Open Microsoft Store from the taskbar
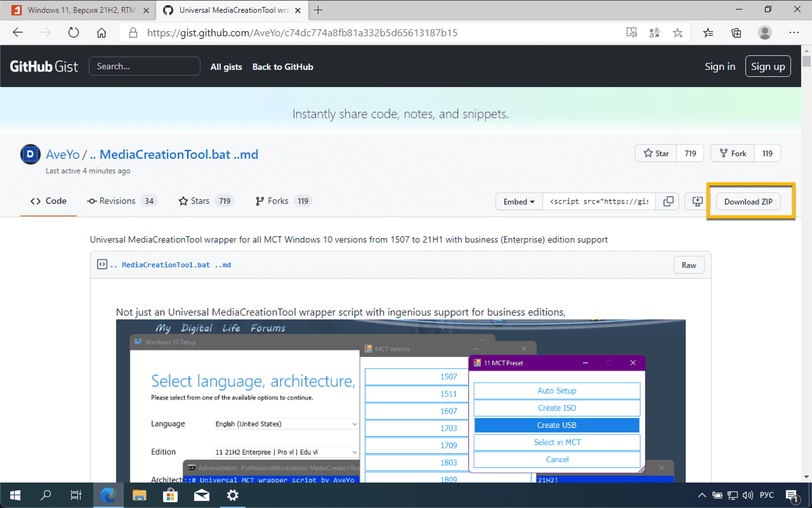The width and height of the screenshot is (812, 508). (x=170, y=495)
